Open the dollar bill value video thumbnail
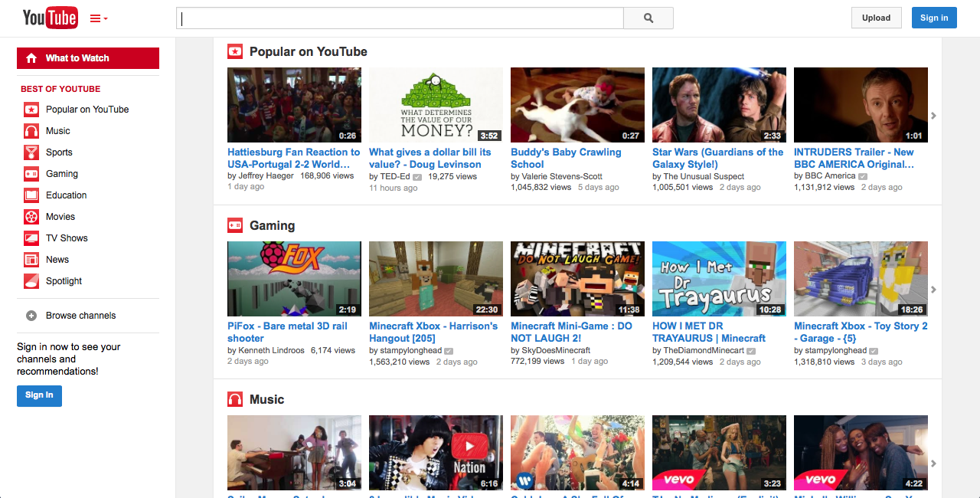 pyautogui.click(x=436, y=105)
